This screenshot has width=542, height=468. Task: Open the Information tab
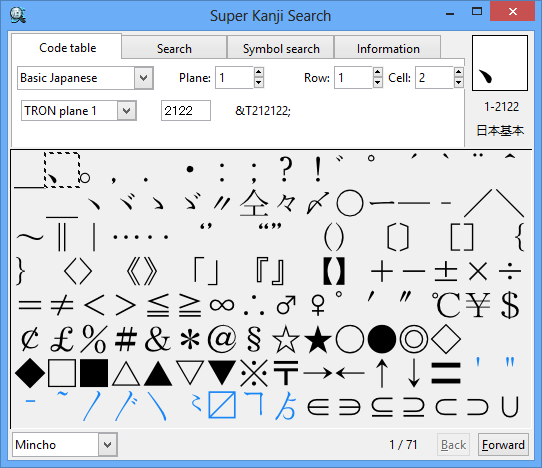click(388, 47)
